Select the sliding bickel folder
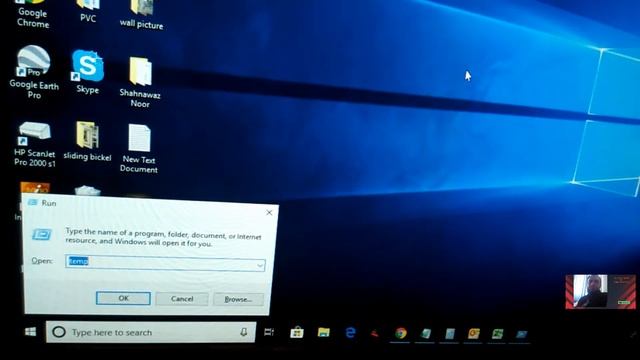Viewport: 640px width, 360px height. click(87, 141)
